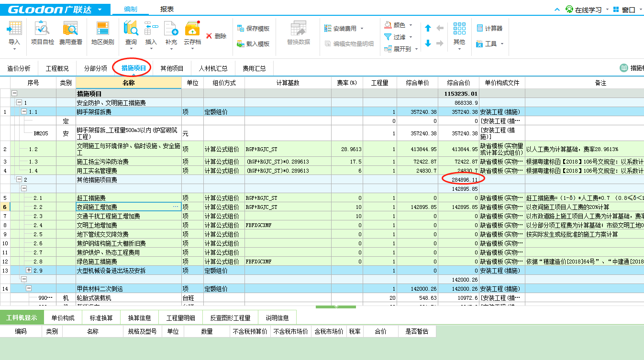Open the 分部分项 tab
The width and height of the screenshot is (644, 360).
(x=95, y=68)
